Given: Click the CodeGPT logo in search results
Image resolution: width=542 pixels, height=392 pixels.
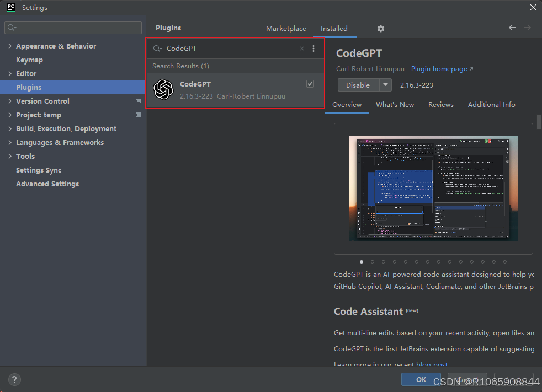Looking at the screenshot, I should (x=163, y=89).
